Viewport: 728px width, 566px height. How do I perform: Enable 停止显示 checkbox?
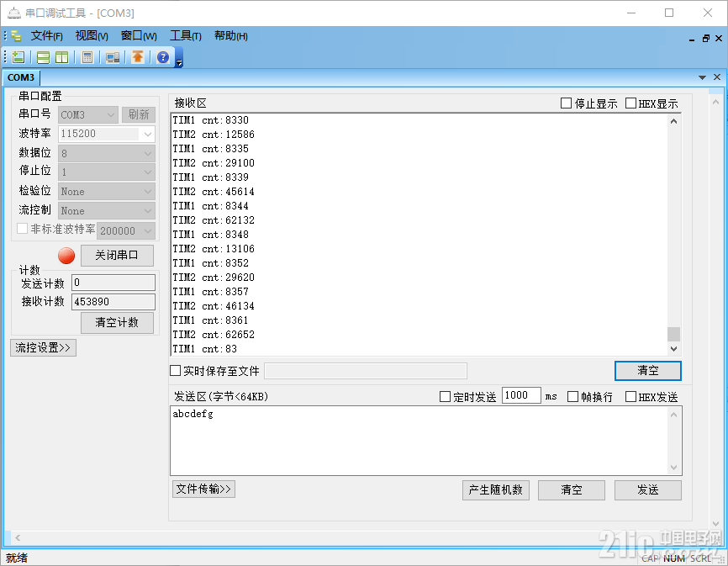tap(566, 103)
